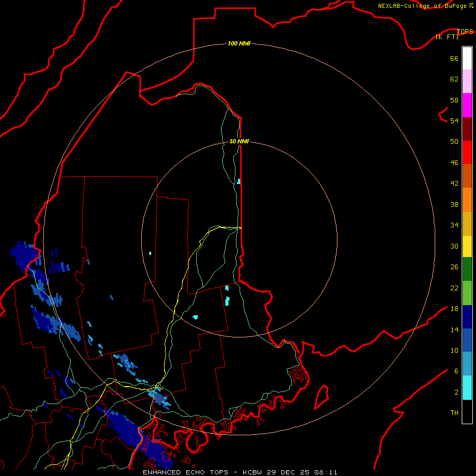476x476 pixels.
Task: Click the magenta 58 kft legend swatch
Action: (x=467, y=105)
